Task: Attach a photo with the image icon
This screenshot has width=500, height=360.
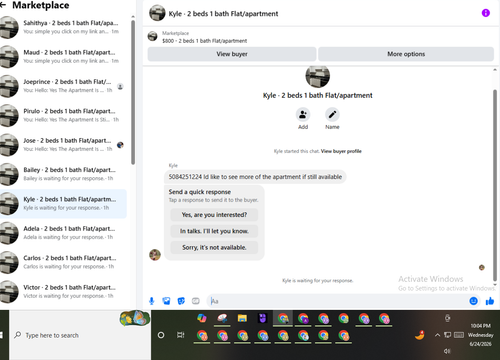Action: pyautogui.click(x=166, y=301)
